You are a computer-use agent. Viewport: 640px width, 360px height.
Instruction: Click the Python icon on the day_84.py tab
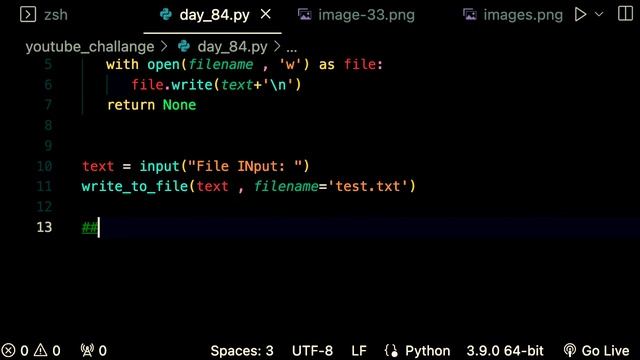click(166, 15)
